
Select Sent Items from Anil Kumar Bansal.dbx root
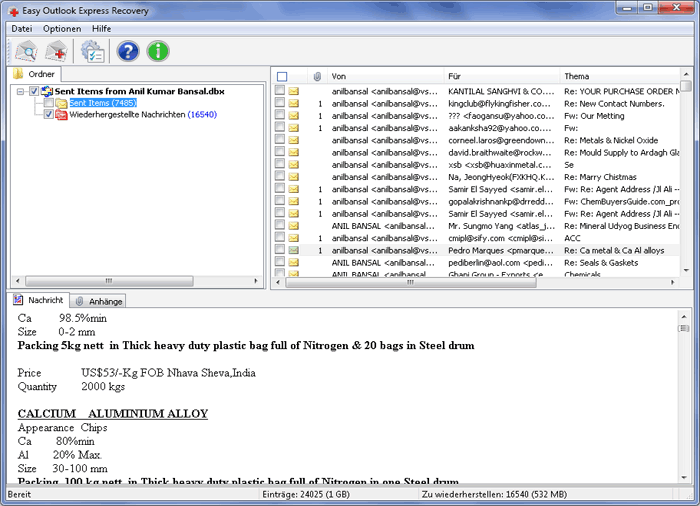point(139,91)
